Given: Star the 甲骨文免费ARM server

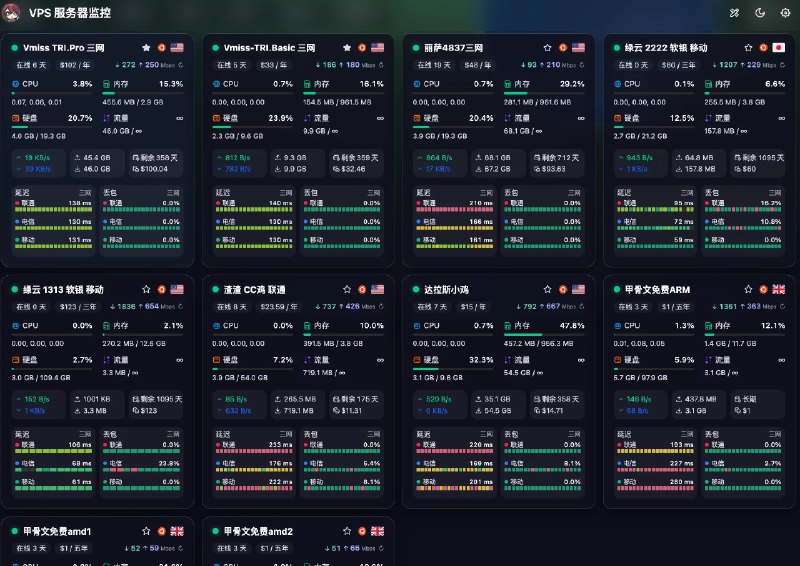Looking at the screenshot, I should (x=748, y=289).
